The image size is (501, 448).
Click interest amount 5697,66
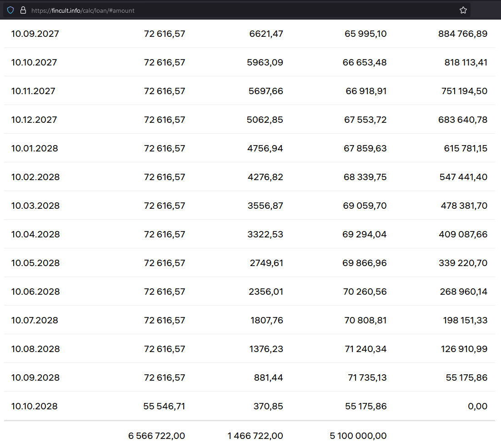[x=266, y=91]
